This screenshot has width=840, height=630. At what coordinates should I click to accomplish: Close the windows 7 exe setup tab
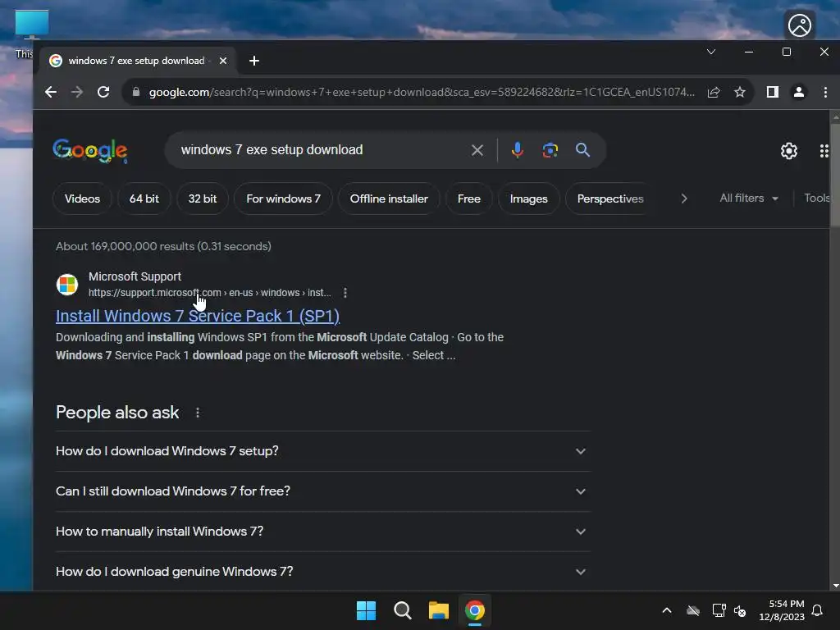click(223, 61)
